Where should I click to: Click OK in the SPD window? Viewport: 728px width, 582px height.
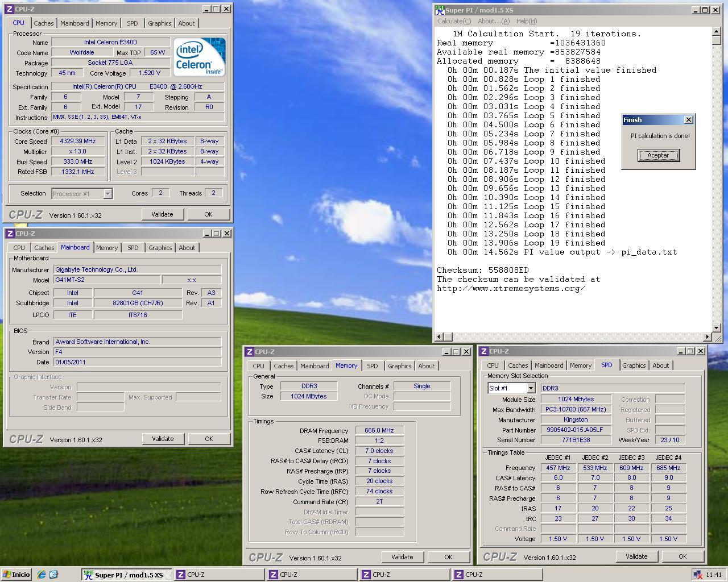click(x=682, y=556)
